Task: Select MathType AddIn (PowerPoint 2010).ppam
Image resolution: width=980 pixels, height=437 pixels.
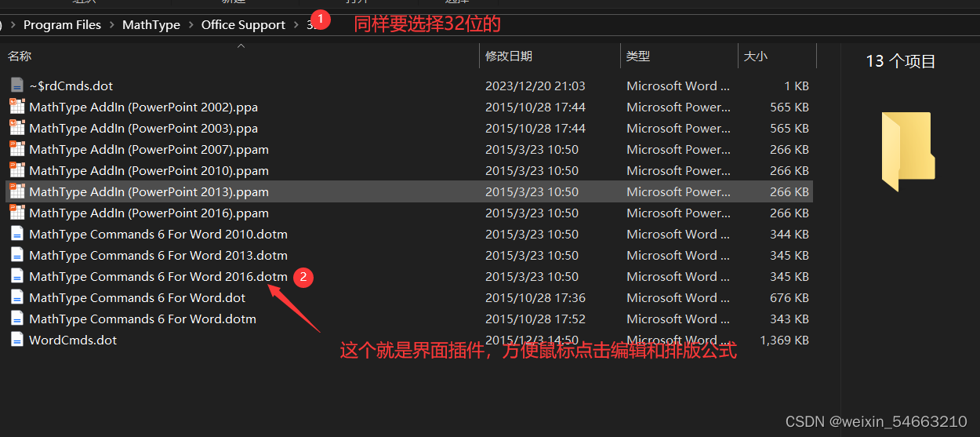Action: pos(149,170)
